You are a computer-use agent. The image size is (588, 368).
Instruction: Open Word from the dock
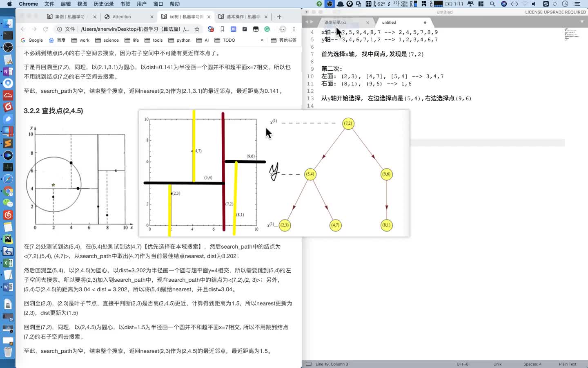(x=8, y=287)
